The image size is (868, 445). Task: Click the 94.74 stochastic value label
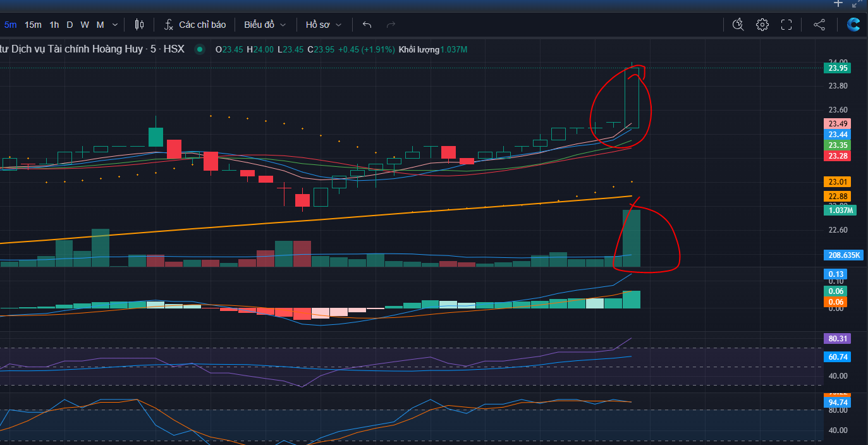pos(838,403)
